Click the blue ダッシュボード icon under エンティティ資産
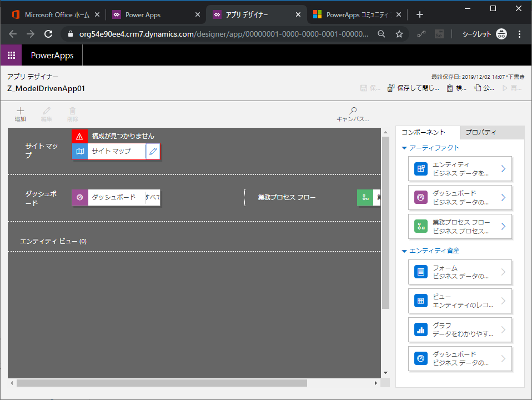Screen dimensions: 532x400 coord(421,358)
